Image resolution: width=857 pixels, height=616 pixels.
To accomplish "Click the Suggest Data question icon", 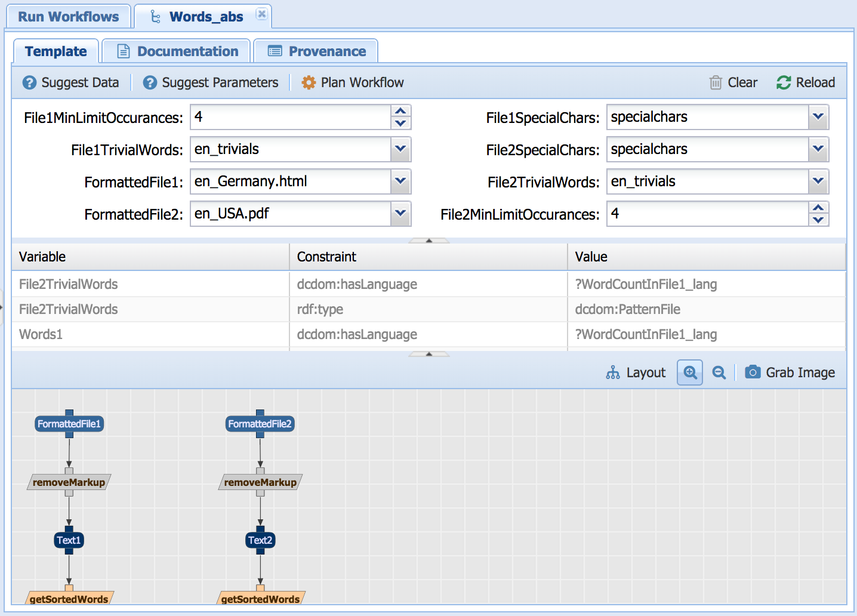I will [29, 82].
